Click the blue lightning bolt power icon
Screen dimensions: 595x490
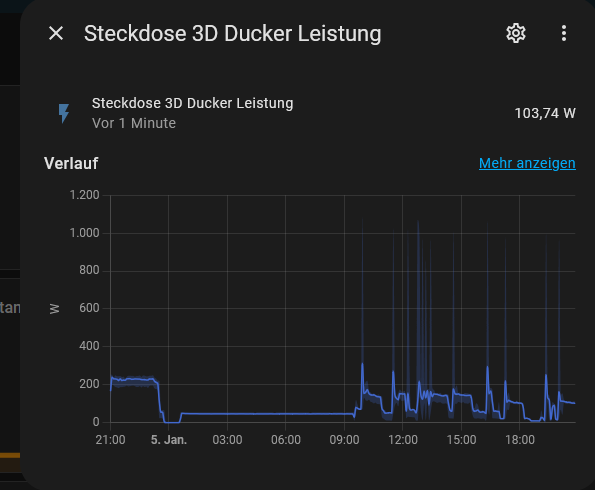(64, 113)
